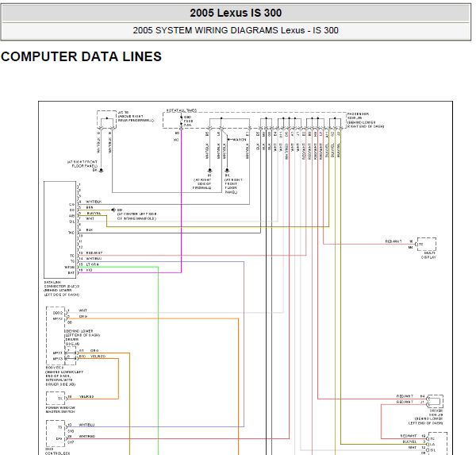
Task: Click the "COMPUTER DATA LINES" heading
Action: 81,57
